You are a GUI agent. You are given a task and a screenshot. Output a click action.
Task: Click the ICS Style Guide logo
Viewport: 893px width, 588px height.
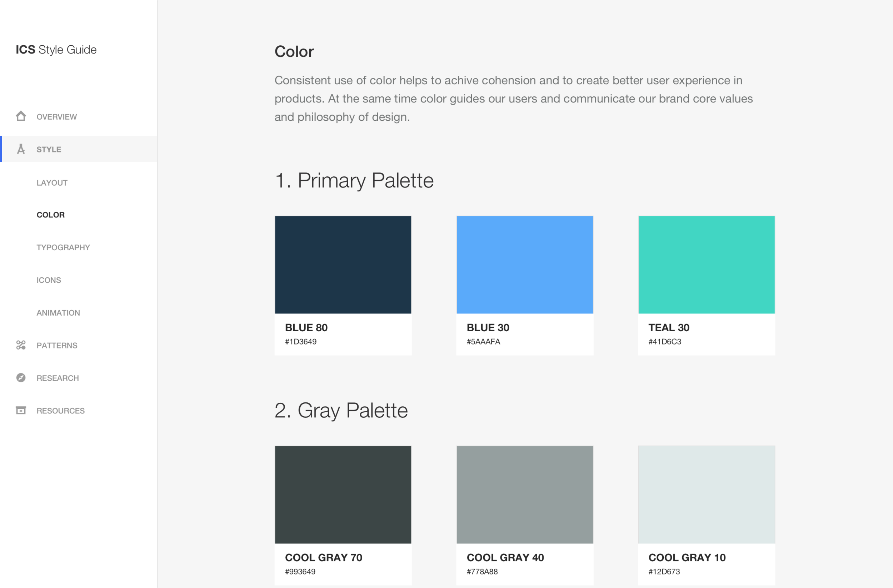tap(56, 50)
